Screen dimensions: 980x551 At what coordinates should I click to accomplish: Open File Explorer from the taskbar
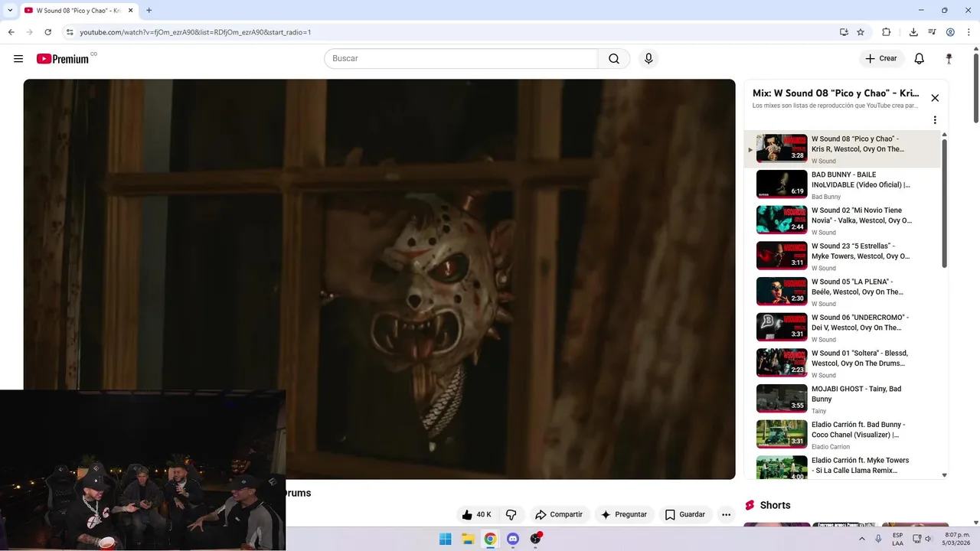tap(468, 539)
